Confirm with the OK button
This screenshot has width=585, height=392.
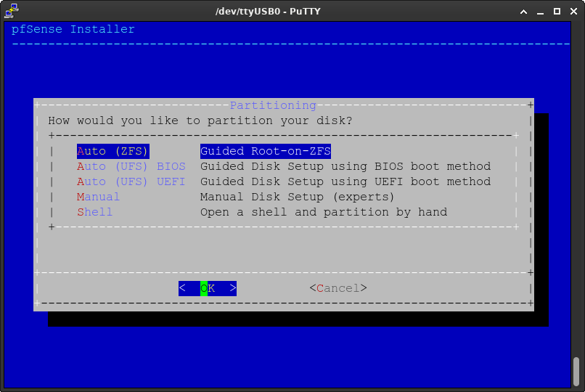[x=208, y=288]
